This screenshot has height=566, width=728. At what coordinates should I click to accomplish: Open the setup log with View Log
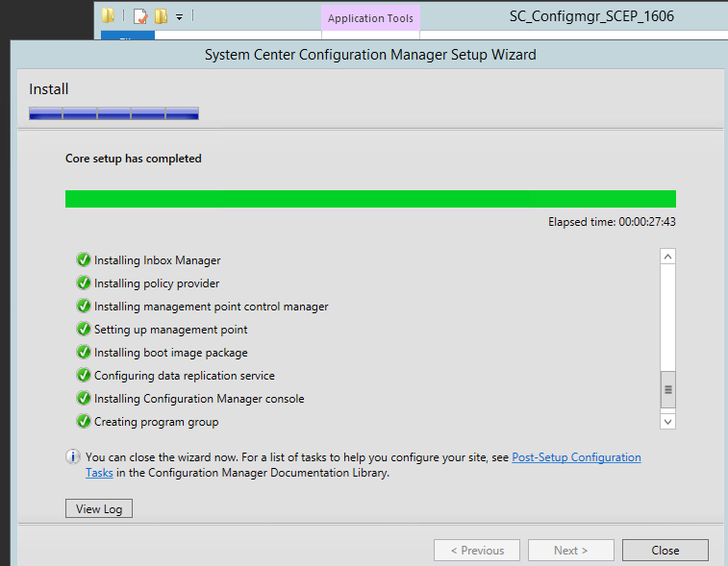tap(99, 508)
